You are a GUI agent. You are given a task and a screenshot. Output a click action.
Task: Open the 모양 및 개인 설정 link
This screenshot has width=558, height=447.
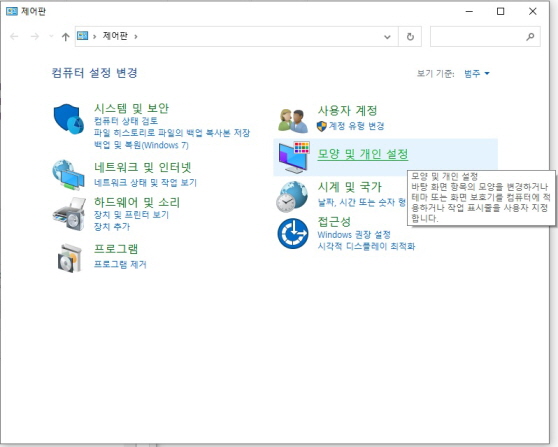click(363, 154)
